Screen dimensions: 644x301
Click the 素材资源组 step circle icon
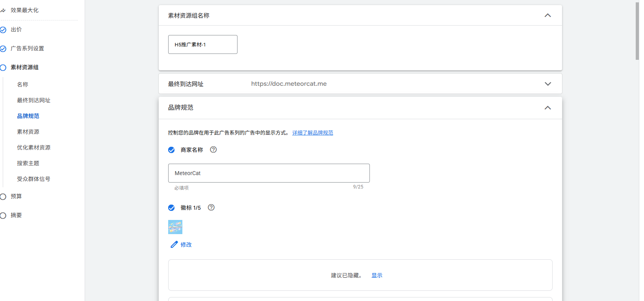pos(3,68)
